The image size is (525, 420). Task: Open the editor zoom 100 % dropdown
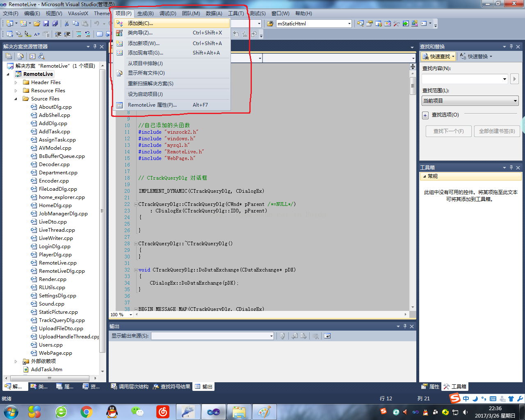coord(131,315)
